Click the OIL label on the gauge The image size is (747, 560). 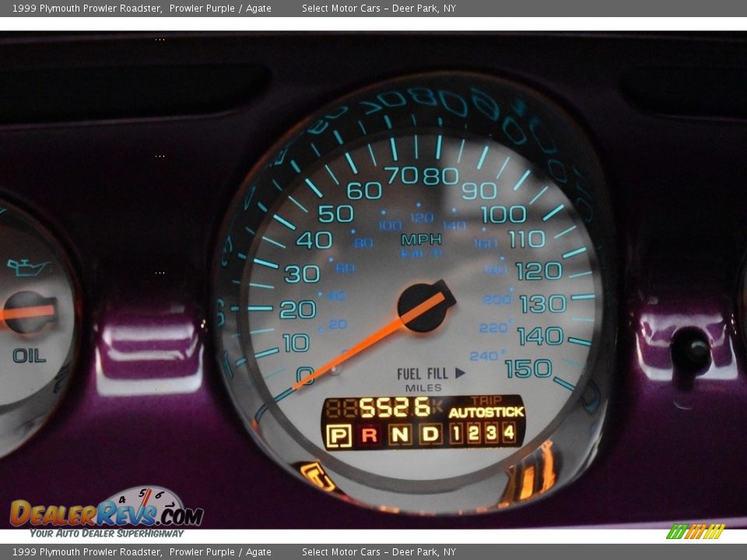(29, 355)
